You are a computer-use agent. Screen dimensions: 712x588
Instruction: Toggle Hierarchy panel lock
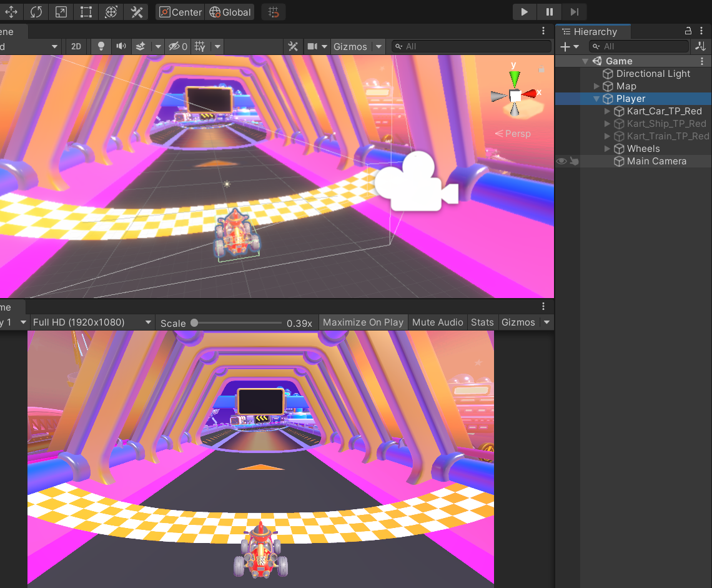(x=688, y=31)
